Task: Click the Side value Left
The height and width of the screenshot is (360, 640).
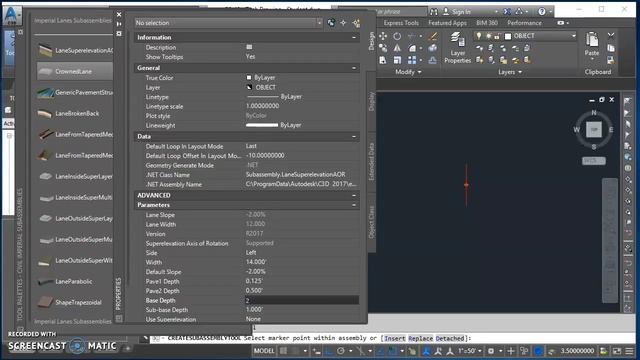Action: (251, 253)
